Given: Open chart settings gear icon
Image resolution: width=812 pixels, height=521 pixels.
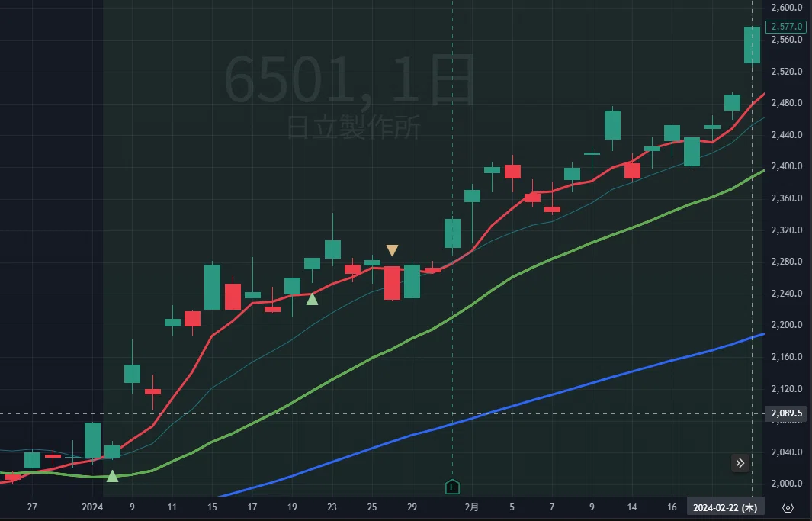Looking at the screenshot, I should point(788,507).
